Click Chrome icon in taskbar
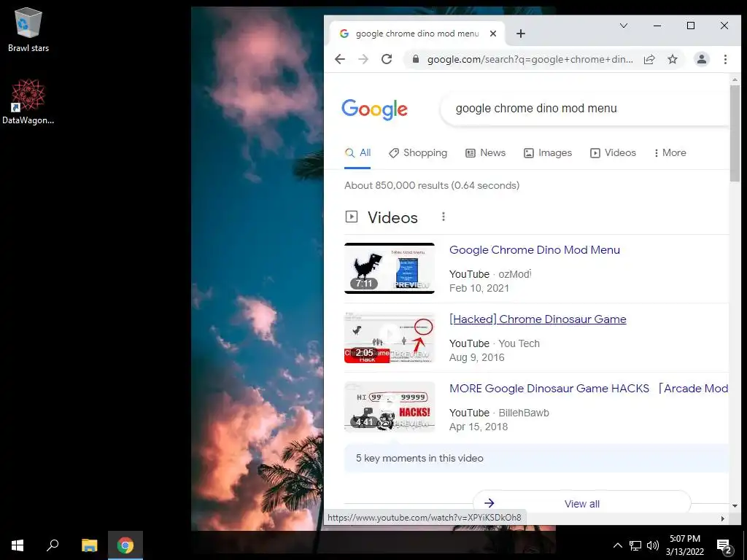The width and height of the screenshot is (747, 560). [125, 545]
